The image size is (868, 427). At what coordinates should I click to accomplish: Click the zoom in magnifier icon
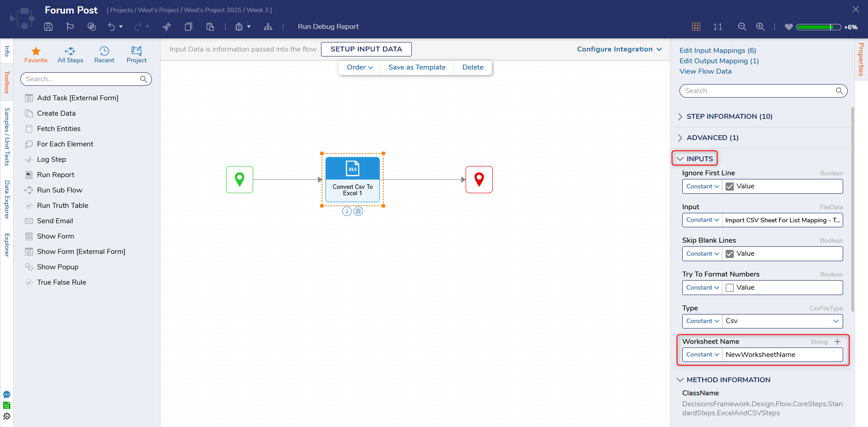pyautogui.click(x=760, y=27)
